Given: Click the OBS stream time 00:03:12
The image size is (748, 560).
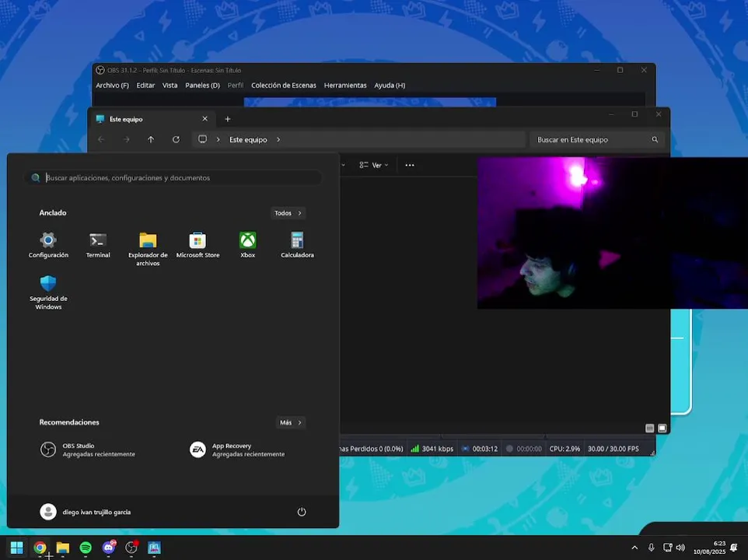Looking at the screenshot, I should [480, 449].
